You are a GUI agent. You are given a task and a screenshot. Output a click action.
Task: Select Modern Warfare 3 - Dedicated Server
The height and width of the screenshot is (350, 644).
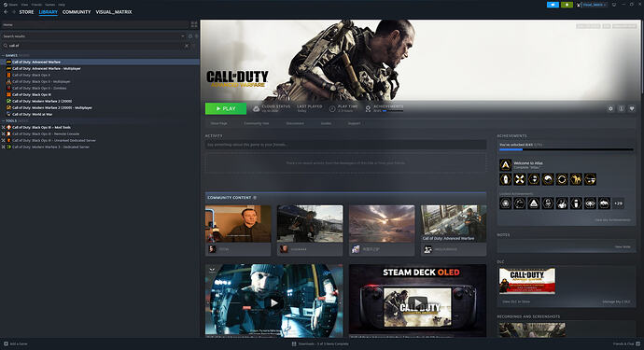(x=51, y=147)
